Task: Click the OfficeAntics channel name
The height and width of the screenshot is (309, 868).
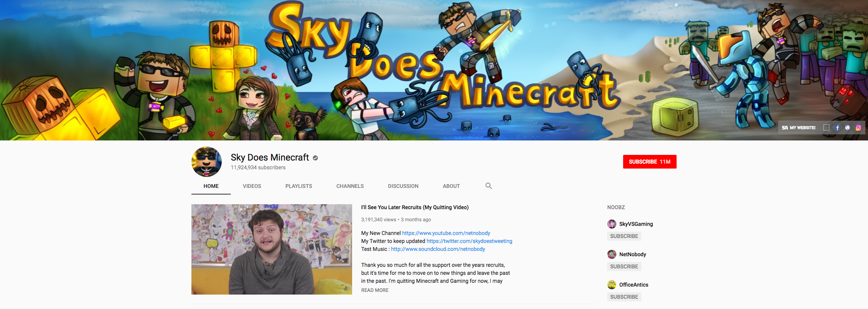Action: pyautogui.click(x=634, y=285)
